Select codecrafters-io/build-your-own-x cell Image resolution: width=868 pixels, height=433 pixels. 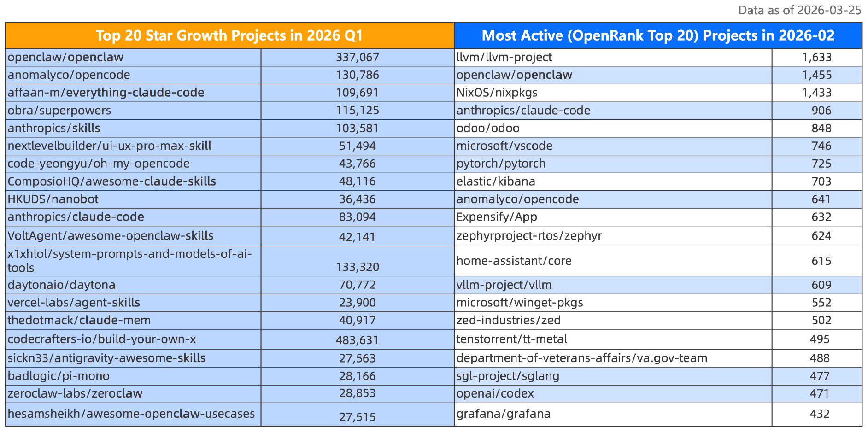click(x=133, y=339)
